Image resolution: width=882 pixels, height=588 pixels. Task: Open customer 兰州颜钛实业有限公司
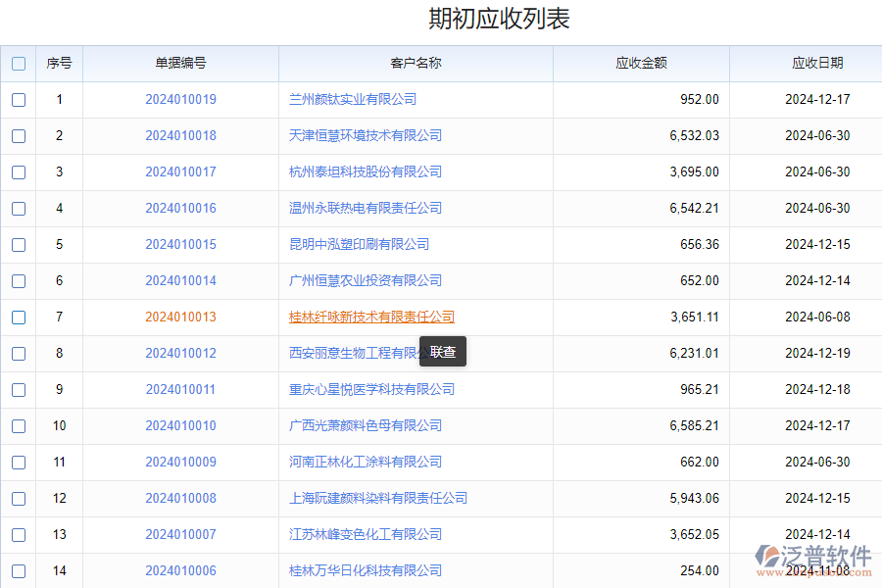click(x=353, y=100)
